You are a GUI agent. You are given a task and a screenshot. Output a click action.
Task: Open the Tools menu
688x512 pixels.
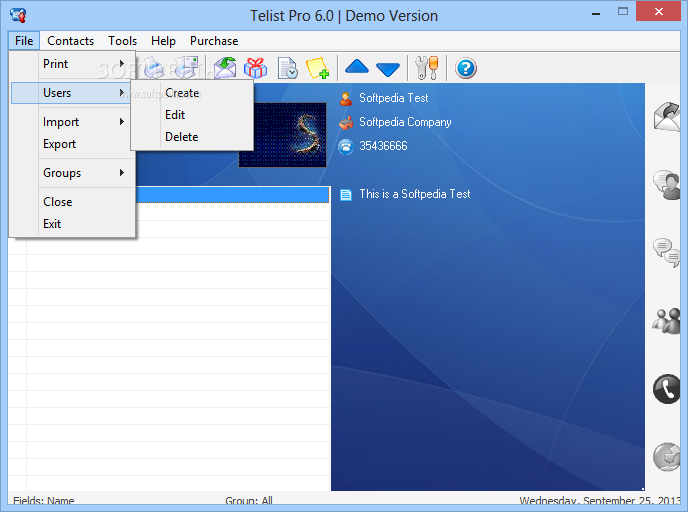pyautogui.click(x=122, y=41)
